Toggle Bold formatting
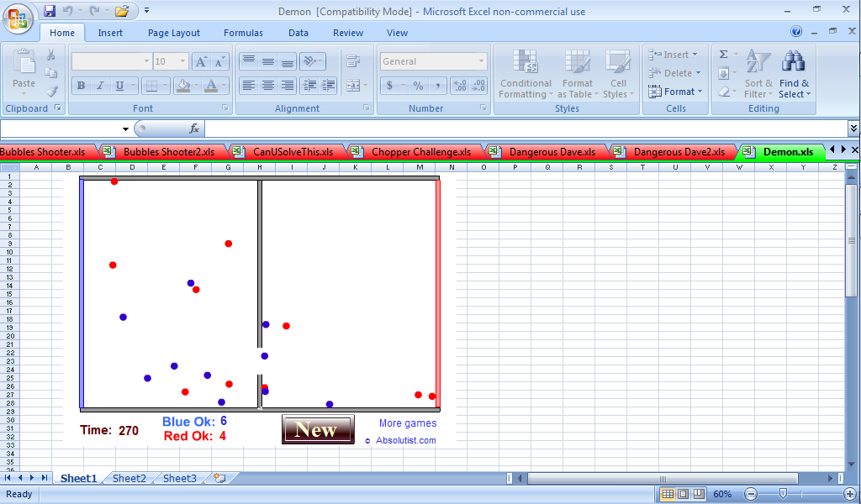Screen dimensions: 861x504 coord(81,86)
